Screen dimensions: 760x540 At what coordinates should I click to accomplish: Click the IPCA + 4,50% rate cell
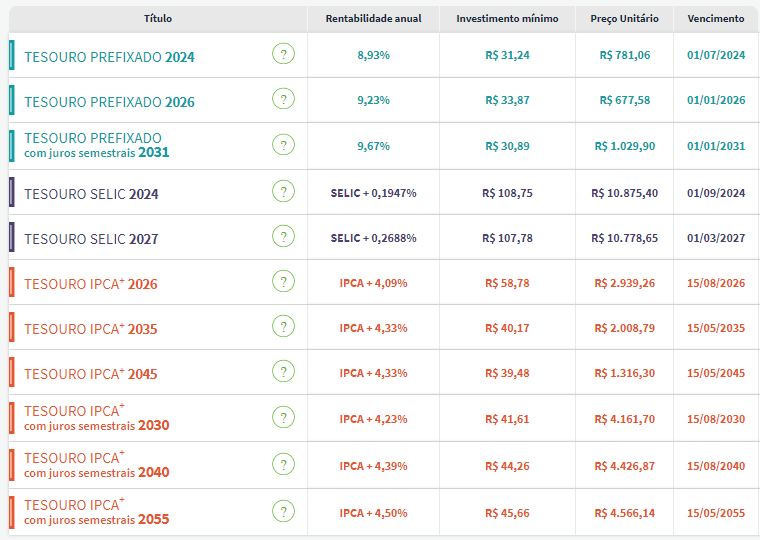[373, 513]
